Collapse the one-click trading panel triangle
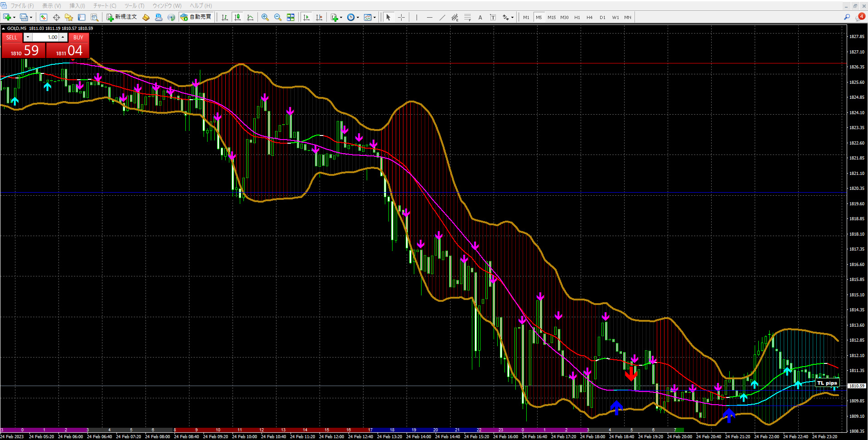This screenshot has width=868, height=440. click(x=3, y=29)
